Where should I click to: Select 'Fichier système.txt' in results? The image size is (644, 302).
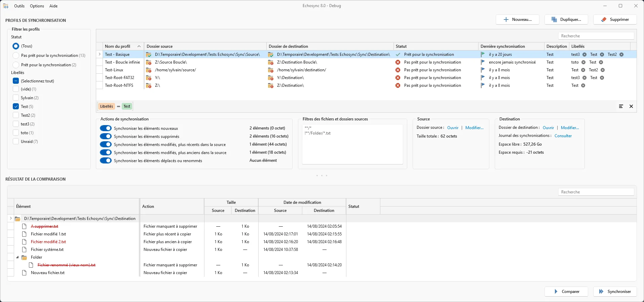47,250
